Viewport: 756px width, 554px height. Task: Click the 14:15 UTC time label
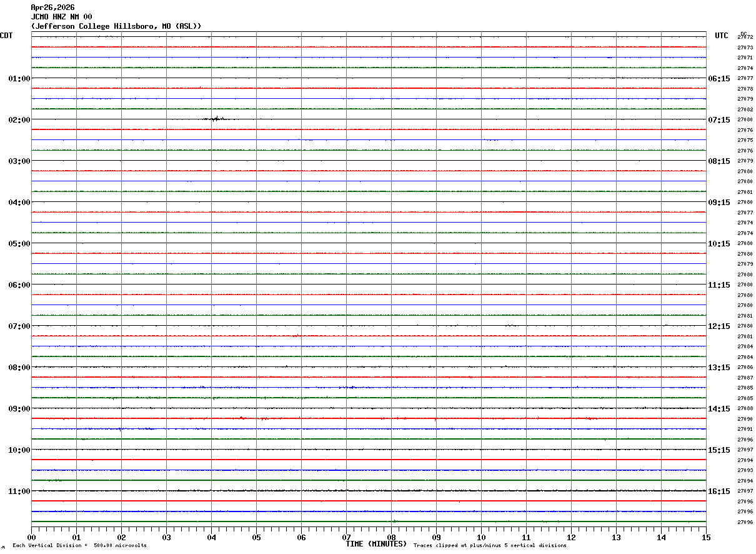click(x=719, y=409)
